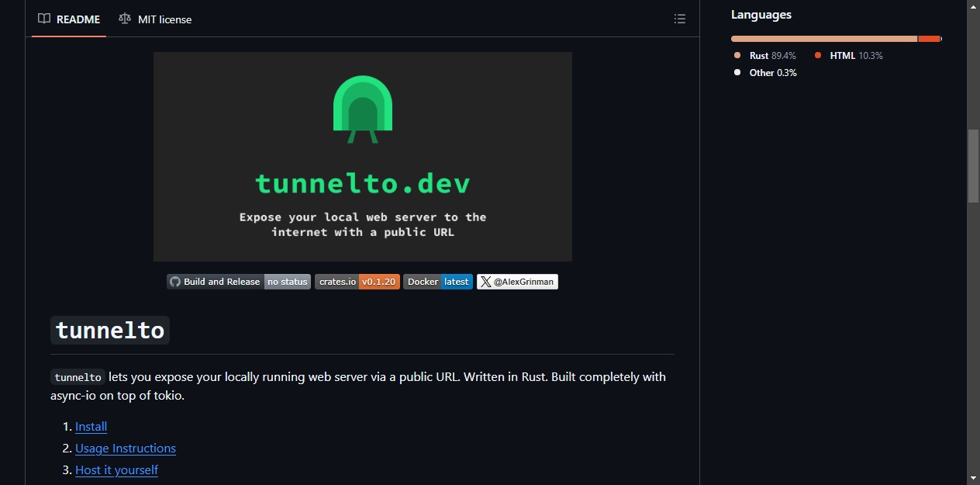This screenshot has height=485, width=980.
Task: Follow the Install link
Action: tap(91, 427)
